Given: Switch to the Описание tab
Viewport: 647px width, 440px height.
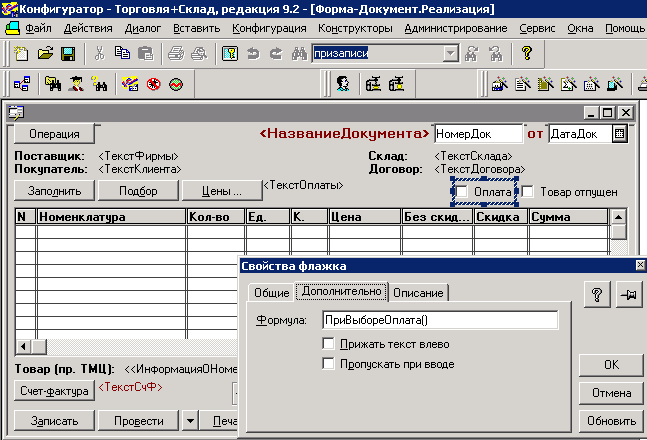Looking at the screenshot, I should [419, 292].
